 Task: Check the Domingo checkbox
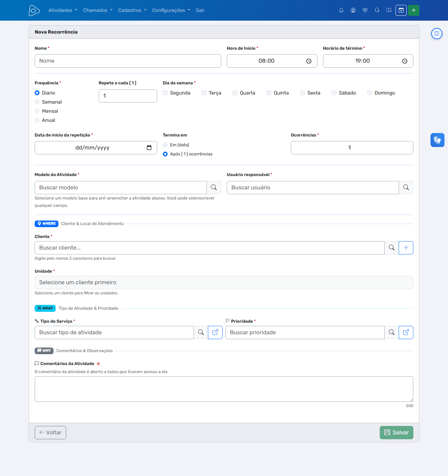[370, 93]
